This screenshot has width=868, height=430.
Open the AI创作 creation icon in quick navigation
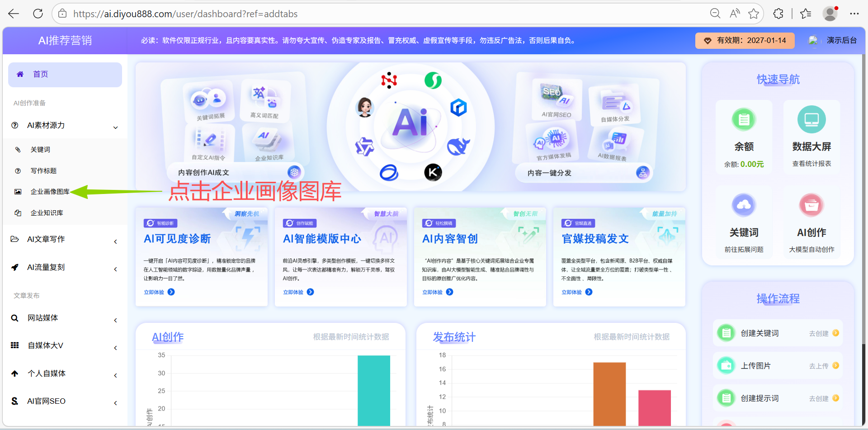[x=811, y=204]
